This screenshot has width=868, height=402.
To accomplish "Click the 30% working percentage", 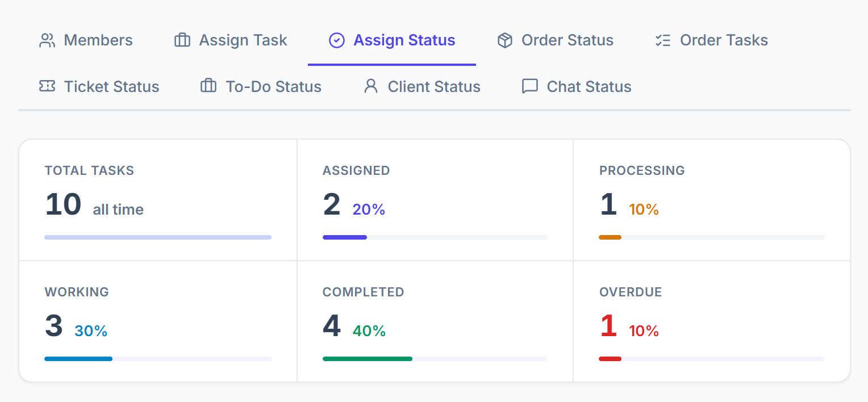I will 91,330.
